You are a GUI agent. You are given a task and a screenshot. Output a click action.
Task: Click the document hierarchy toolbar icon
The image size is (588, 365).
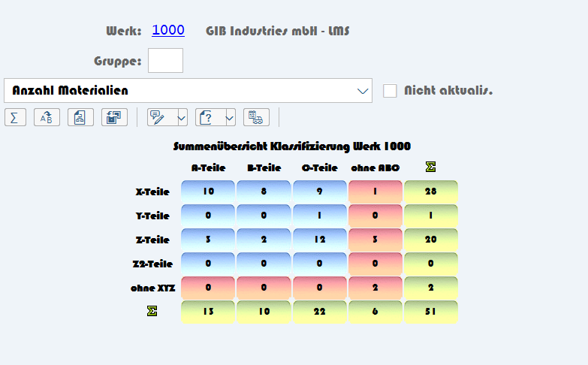click(x=80, y=117)
